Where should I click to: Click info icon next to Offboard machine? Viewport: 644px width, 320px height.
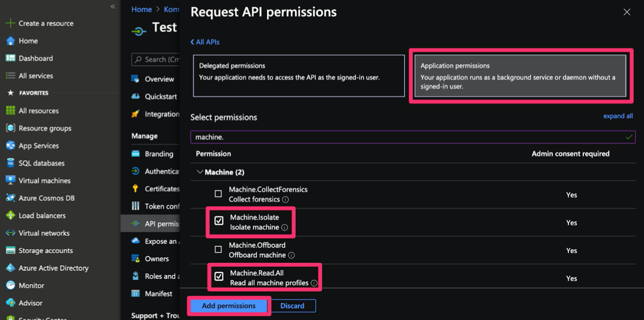pyautogui.click(x=291, y=255)
